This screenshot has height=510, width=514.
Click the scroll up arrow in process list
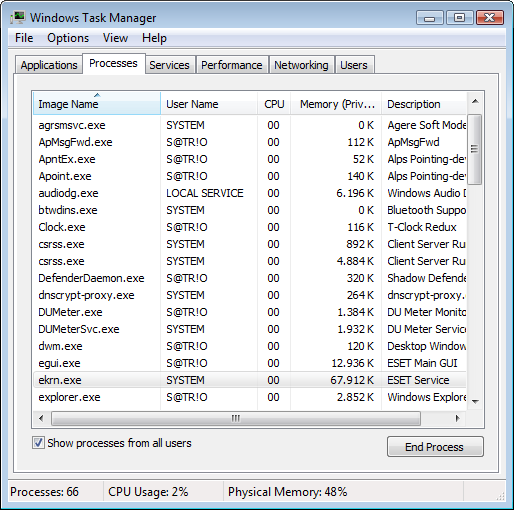coord(475,101)
